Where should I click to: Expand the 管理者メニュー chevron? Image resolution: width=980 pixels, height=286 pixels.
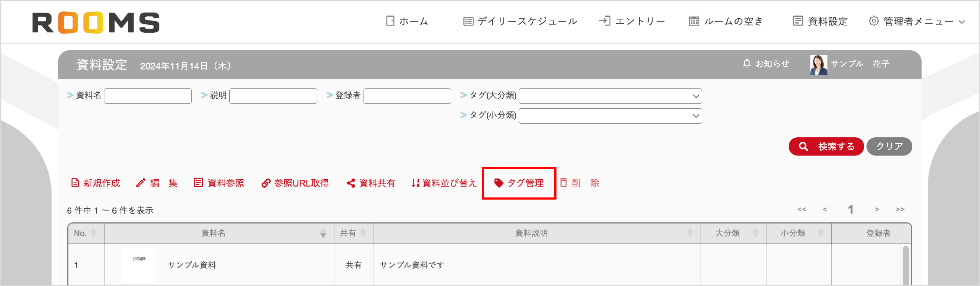click(961, 22)
